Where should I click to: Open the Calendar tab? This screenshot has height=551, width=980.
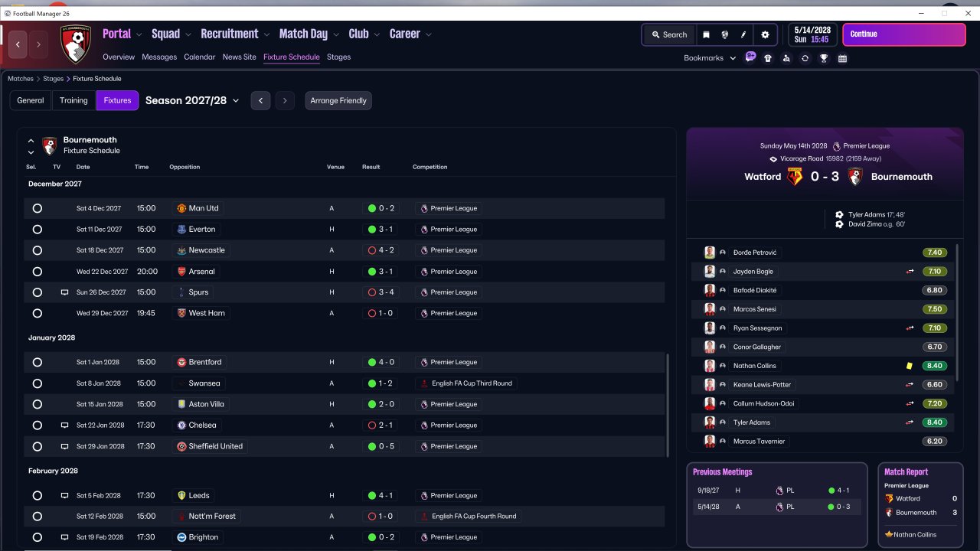200,57
